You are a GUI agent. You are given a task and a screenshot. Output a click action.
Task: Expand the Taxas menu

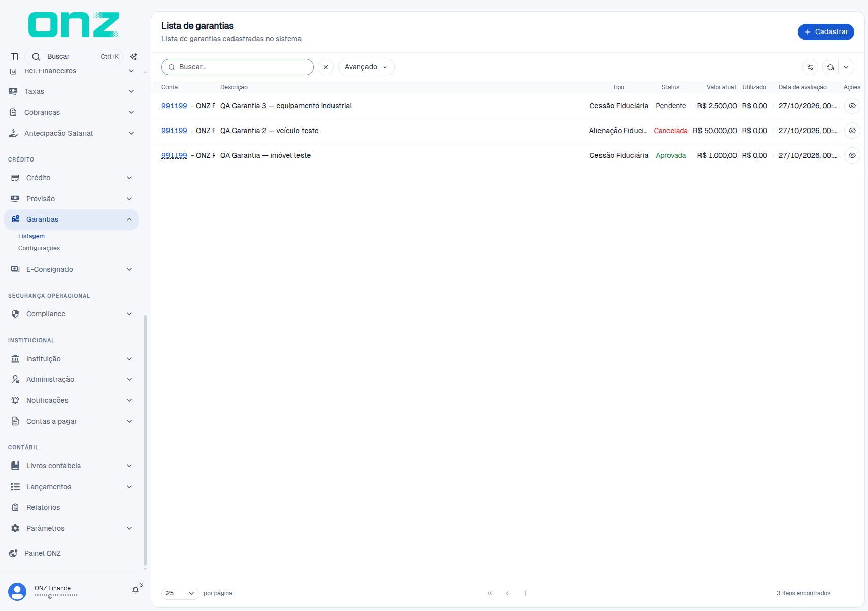(x=71, y=91)
